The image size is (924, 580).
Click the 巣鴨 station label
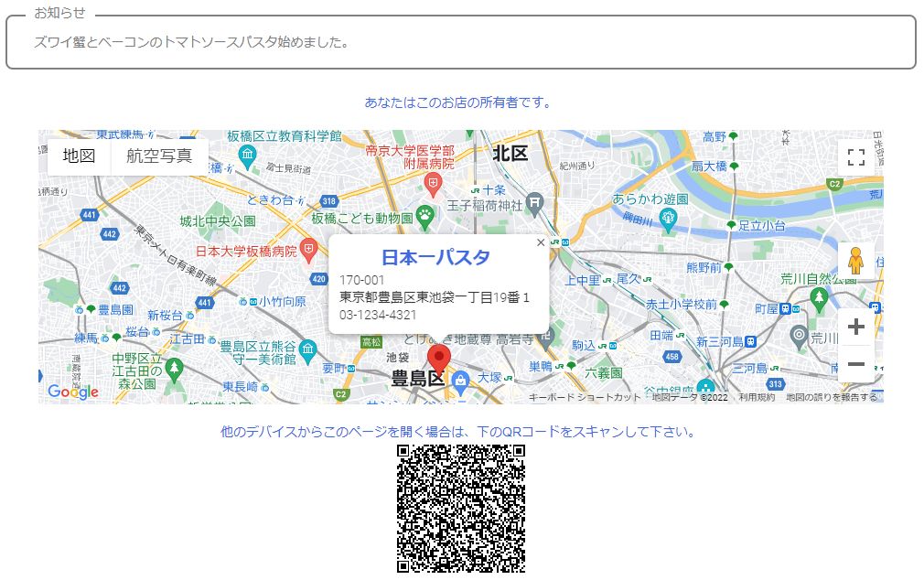pos(541,367)
